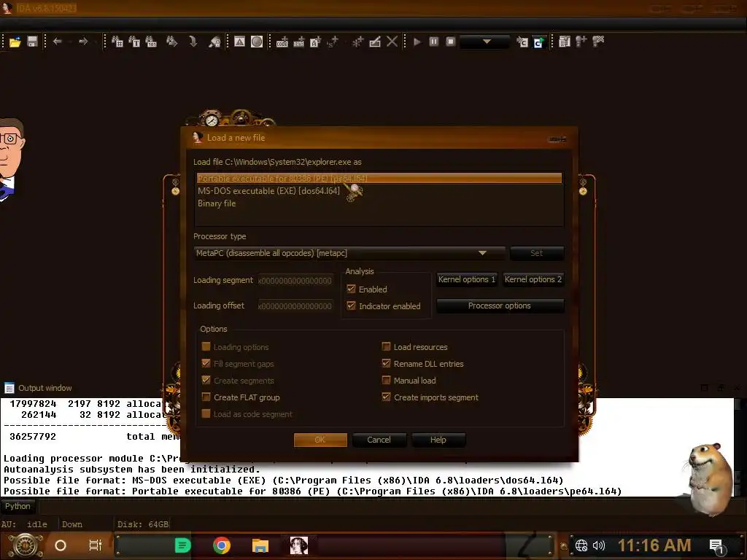747x560 pixels.
Task: Click the Cancel button in dialog
Action: click(x=379, y=440)
